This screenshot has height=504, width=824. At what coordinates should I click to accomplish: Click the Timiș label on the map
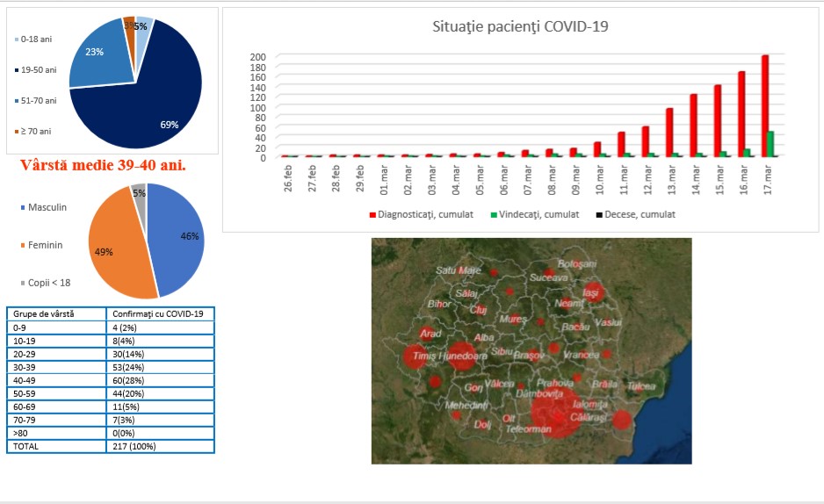[x=424, y=356]
